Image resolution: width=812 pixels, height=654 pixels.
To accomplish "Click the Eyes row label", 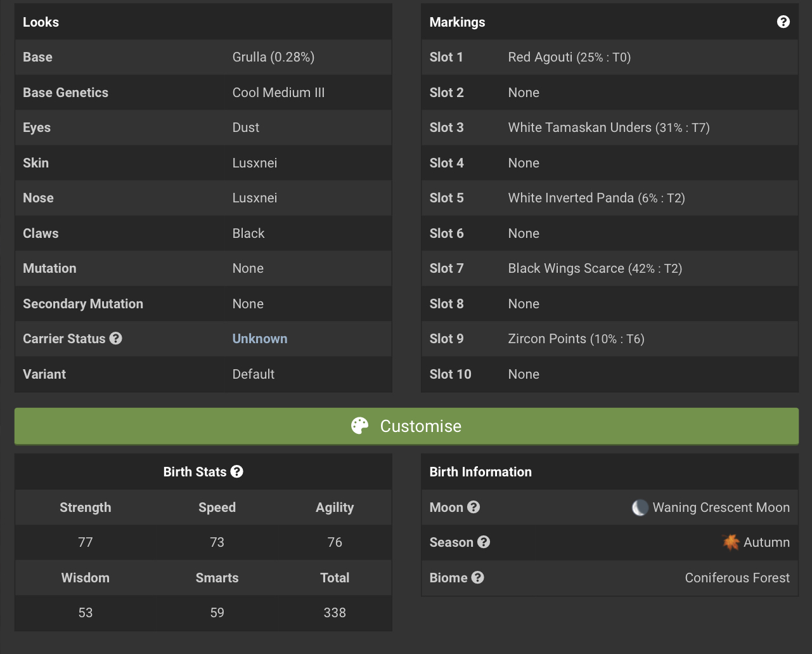I will 37,128.
